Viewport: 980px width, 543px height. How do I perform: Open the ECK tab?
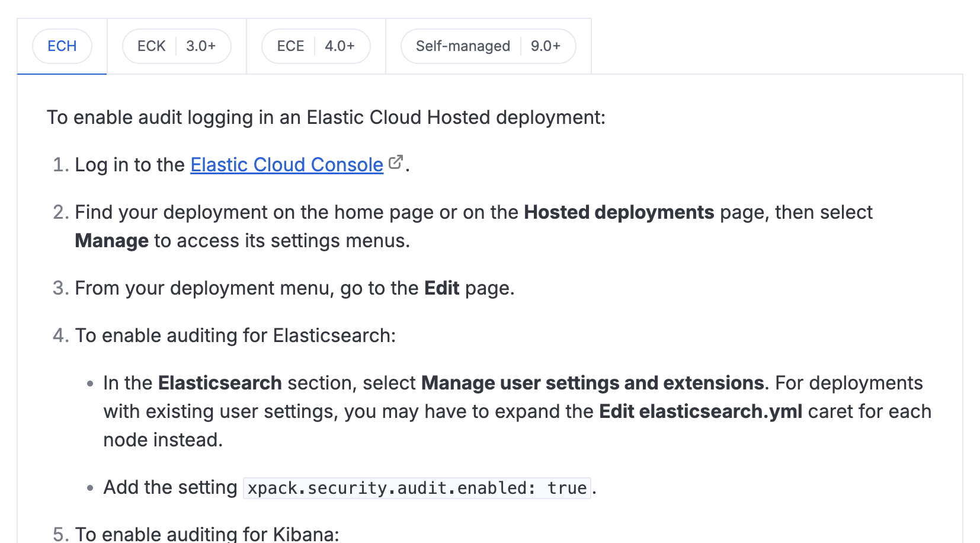click(x=152, y=46)
